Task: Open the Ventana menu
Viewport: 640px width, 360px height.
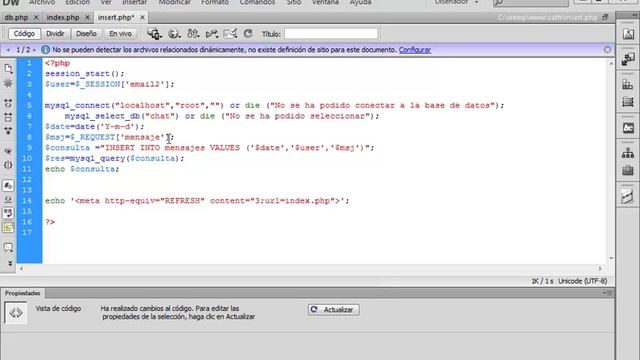Action: click(325, 2)
